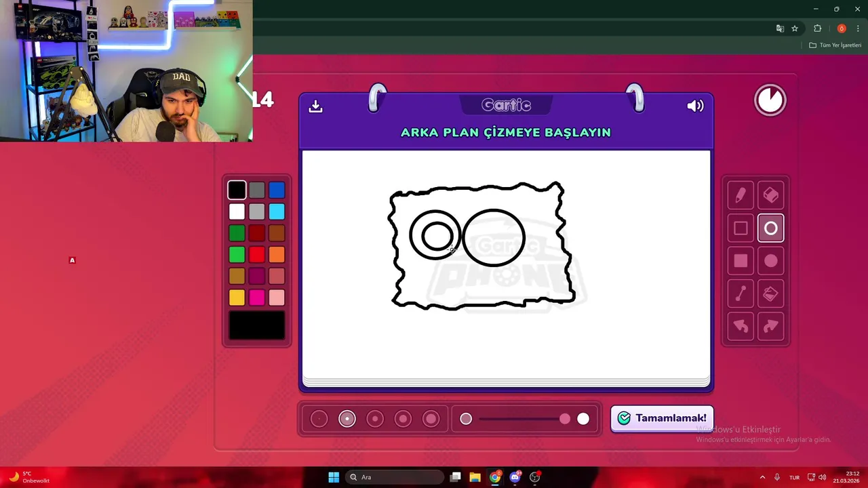Pick the golden brown color swatch
The width and height of the screenshot is (868, 488).
[237, 276]
